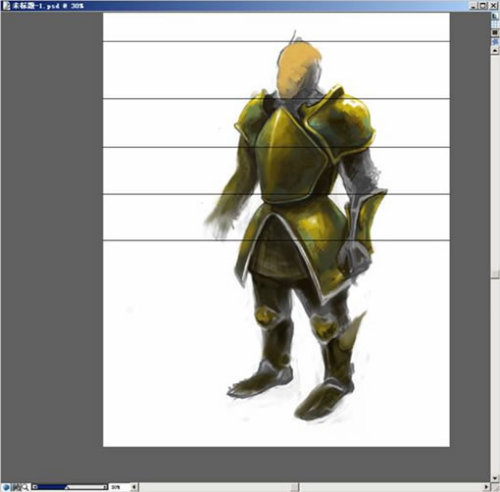This screenshot has height=492, width=500.
Task: Toggle the grid overlay icon
Action: click(495, 24)
